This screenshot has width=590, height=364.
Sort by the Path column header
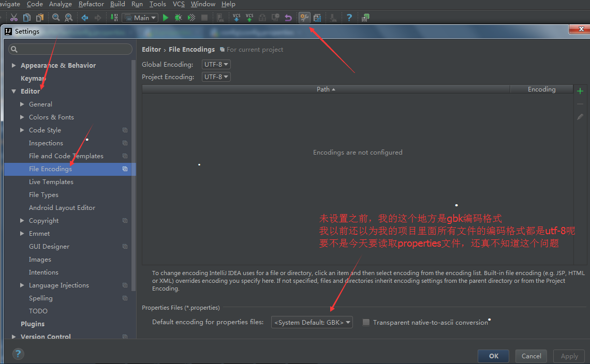[x=326, y=89]
